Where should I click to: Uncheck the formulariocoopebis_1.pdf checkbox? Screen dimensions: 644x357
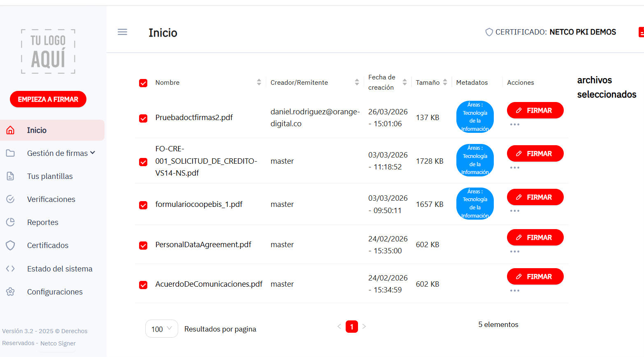(143, 205)
